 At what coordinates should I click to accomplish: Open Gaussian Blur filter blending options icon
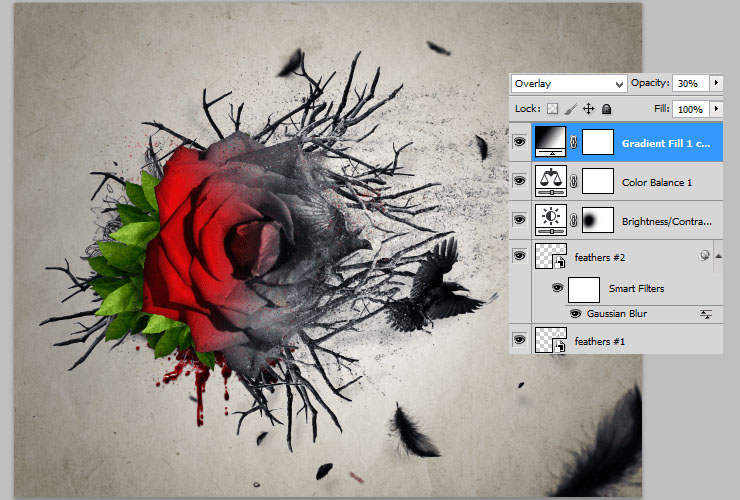point(706,314)
